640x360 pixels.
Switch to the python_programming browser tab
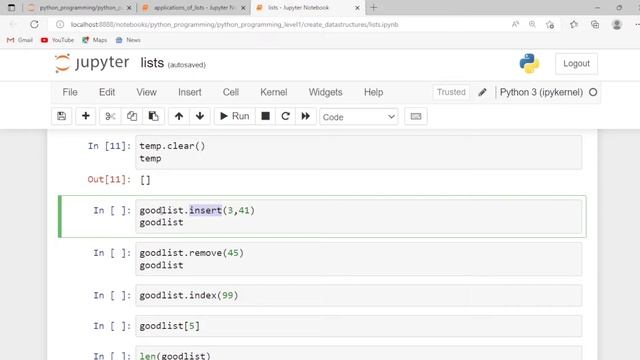click(80, 8)
